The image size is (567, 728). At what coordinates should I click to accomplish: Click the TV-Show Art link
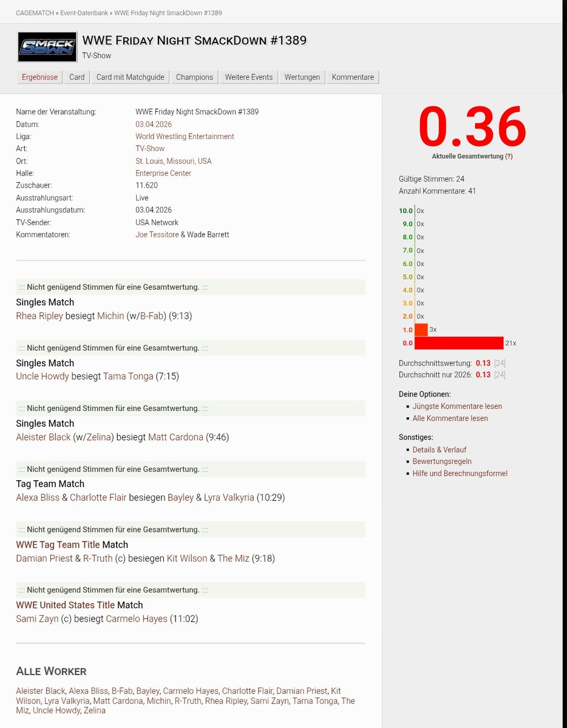tap(150, 149)
